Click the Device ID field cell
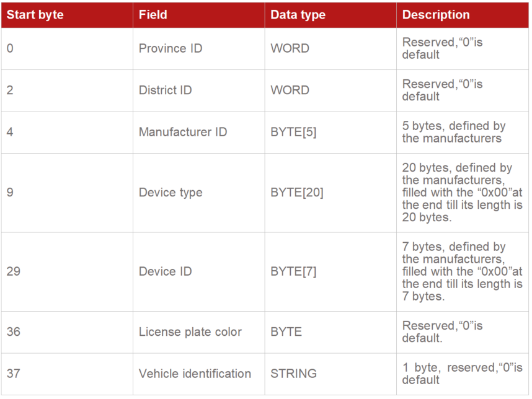Screen dimensions: 532x399 pos(166,271)
